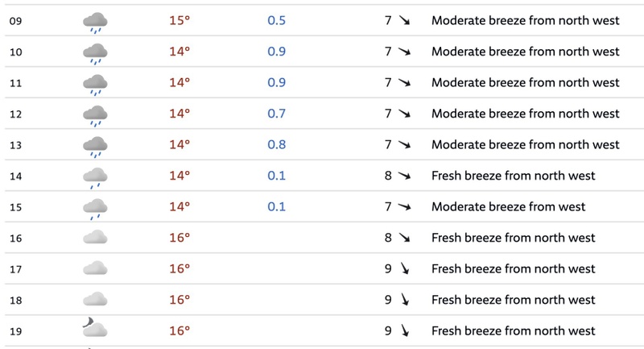
Task: Click the 0.8 precipitation value at hour 13
Action: 276,144
